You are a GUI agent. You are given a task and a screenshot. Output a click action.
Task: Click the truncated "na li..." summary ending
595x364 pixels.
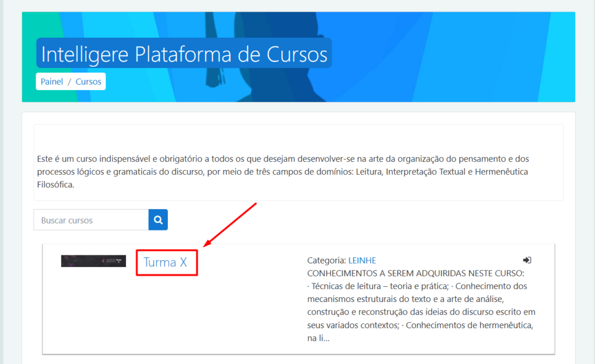[318, 338]
